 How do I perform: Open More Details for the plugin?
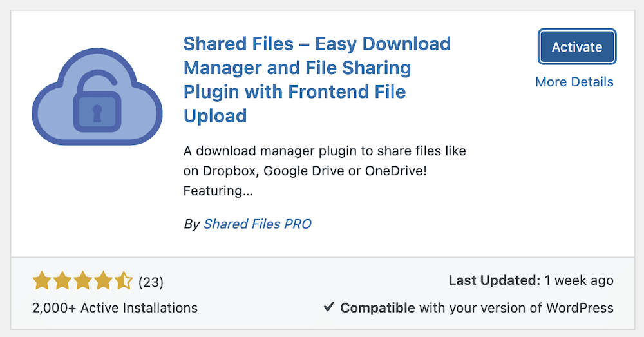[x=574, y=82]
